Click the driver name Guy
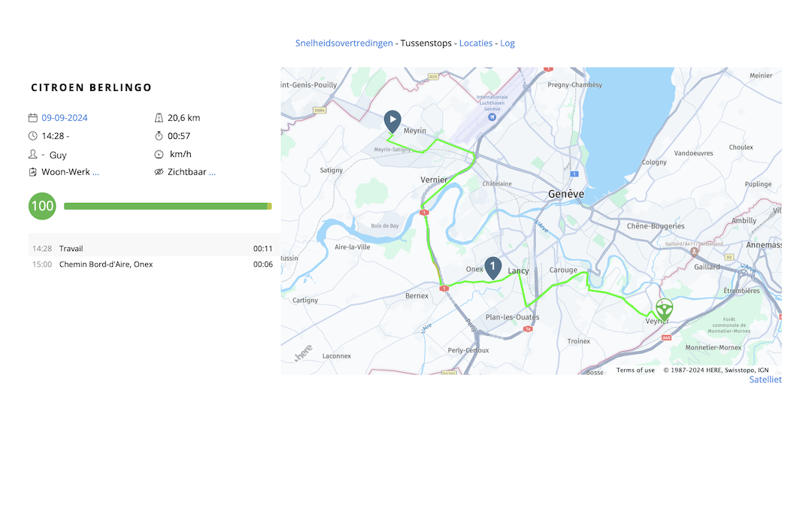This screenshot has width=812, height=511. 58,155
